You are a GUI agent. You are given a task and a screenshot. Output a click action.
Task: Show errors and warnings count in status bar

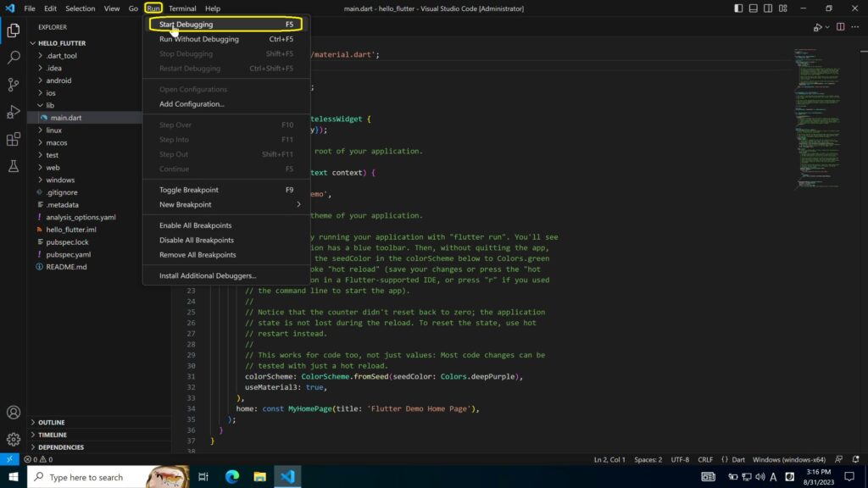tap(38, 459)
